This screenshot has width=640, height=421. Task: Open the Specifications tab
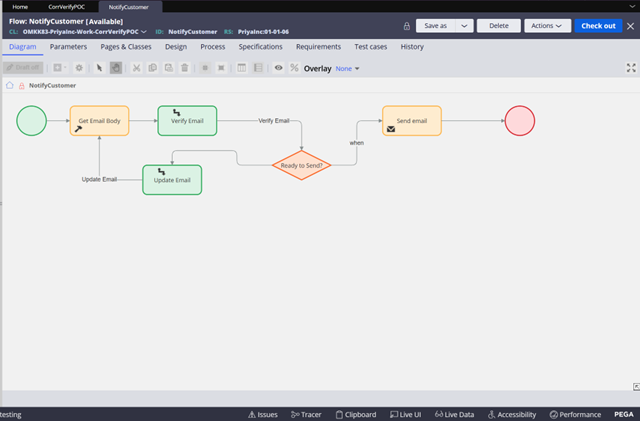coord(260,47)
